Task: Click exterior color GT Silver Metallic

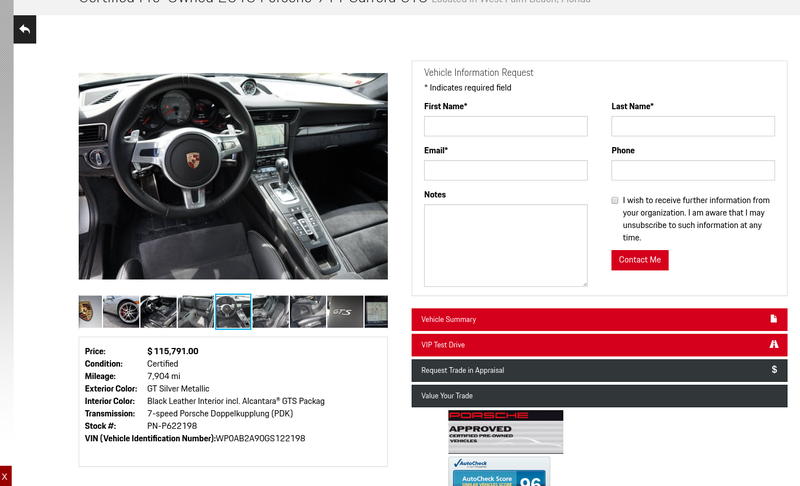Action: (178, 389)
